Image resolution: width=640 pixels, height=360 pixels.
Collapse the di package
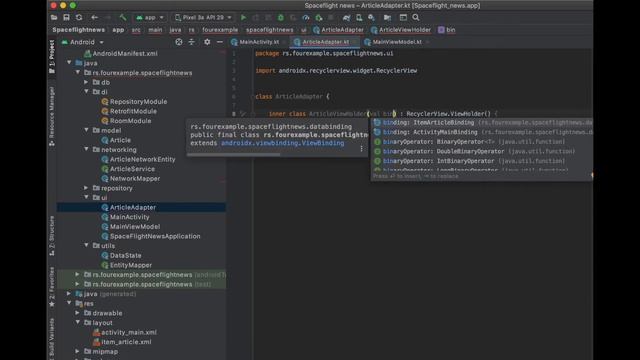(x=86, y=92)
